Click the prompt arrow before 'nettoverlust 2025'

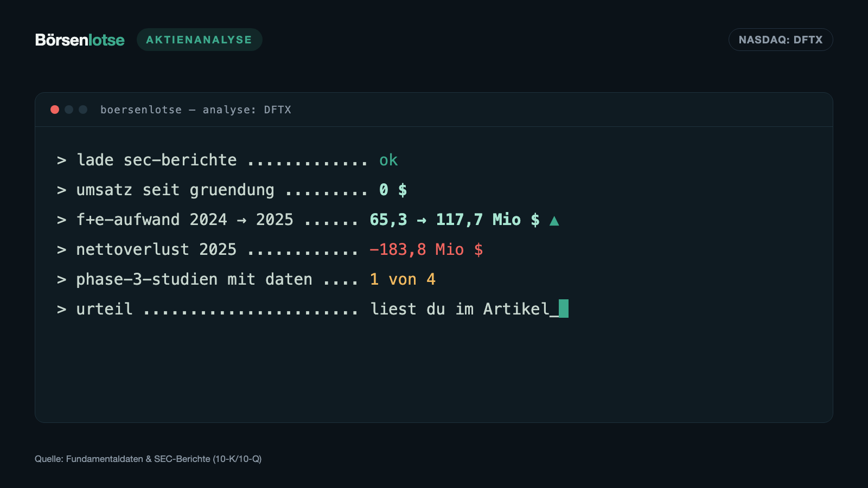(62, 249)
